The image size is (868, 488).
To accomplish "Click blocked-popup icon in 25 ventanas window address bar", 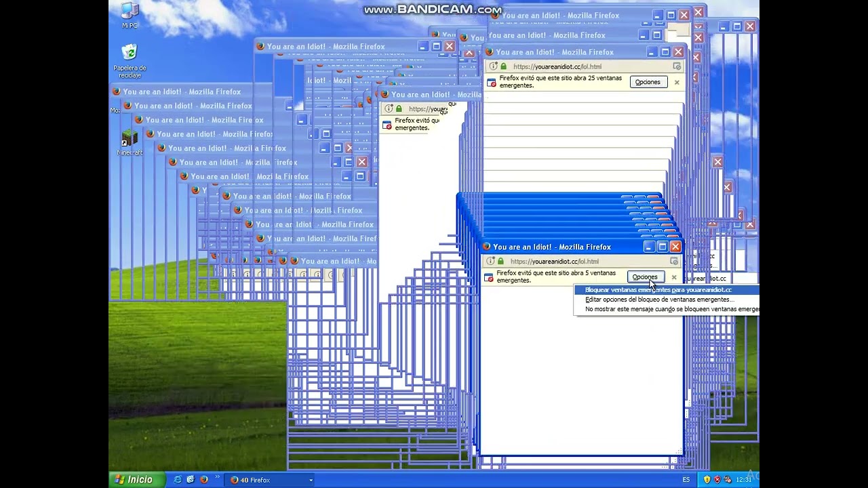I will pos(677,66).
